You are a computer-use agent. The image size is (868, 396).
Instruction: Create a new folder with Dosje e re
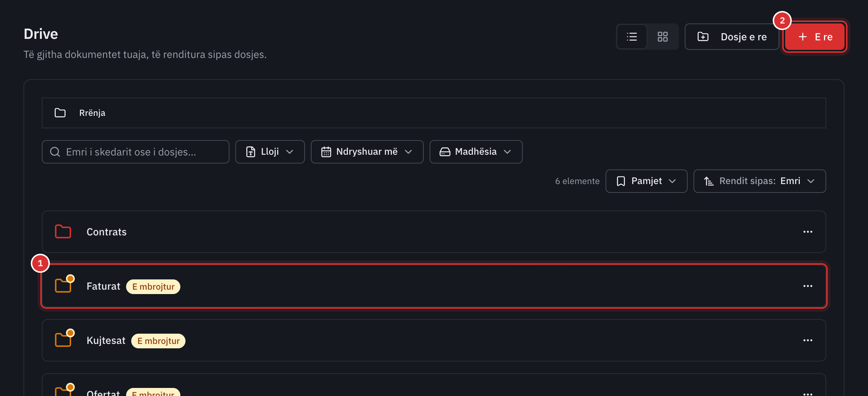point(732,37)
